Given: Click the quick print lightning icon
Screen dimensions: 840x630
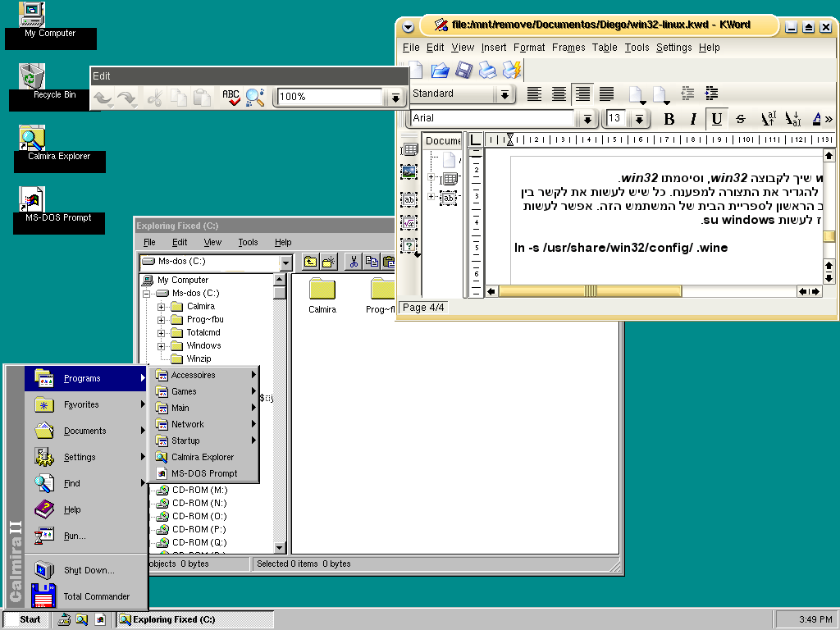Looking at the screenshot, I should tap(511, 71).
